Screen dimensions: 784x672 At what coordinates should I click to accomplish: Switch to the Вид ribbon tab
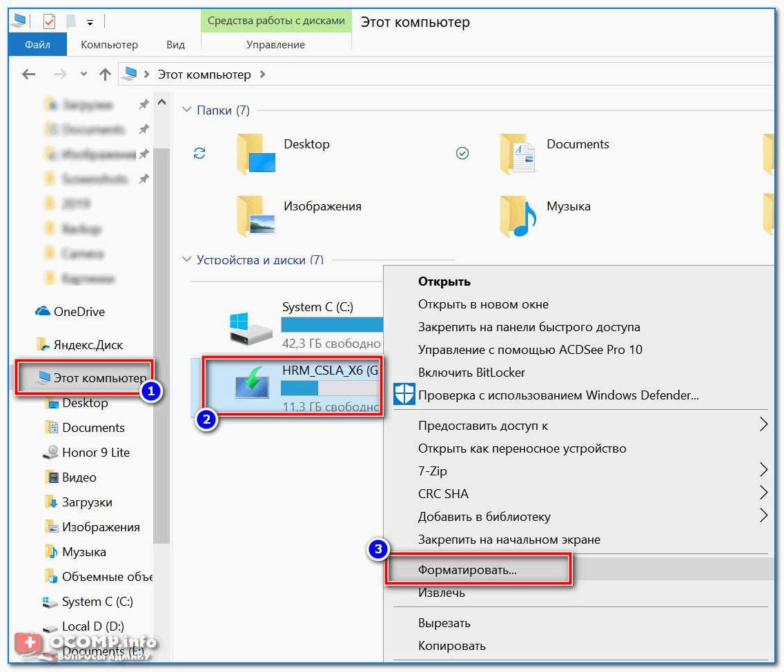tap(175, 44)
